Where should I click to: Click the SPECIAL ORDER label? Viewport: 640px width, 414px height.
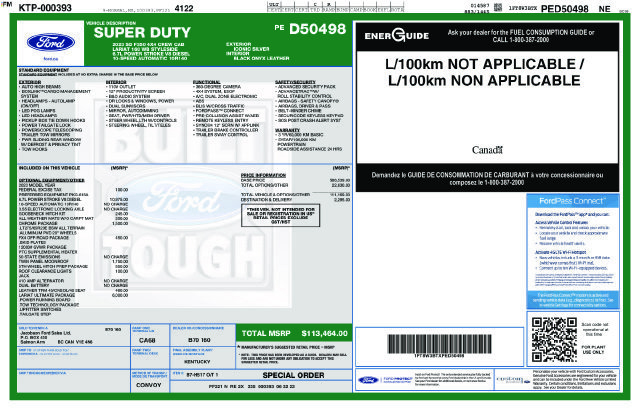click(x=293, y=375)
